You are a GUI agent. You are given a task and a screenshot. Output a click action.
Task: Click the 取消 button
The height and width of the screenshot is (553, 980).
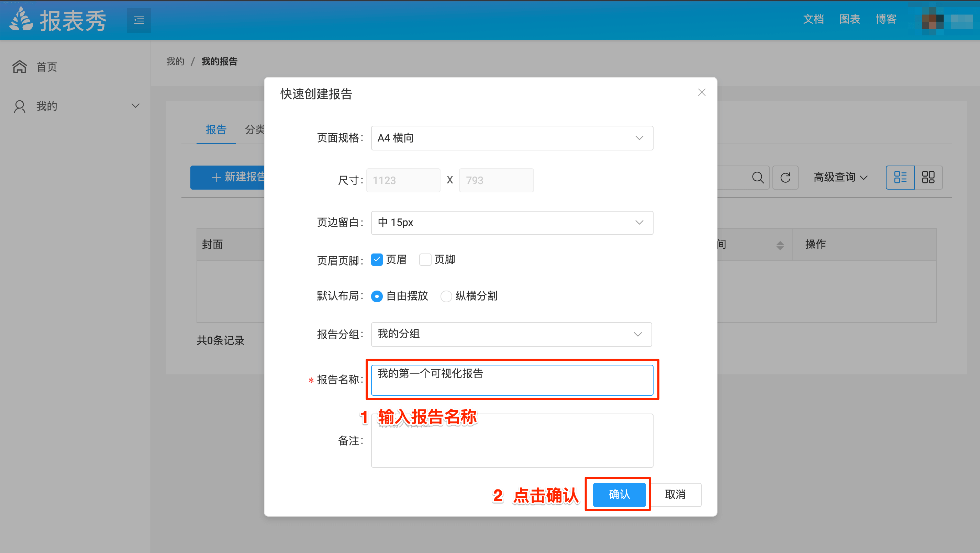675,494
